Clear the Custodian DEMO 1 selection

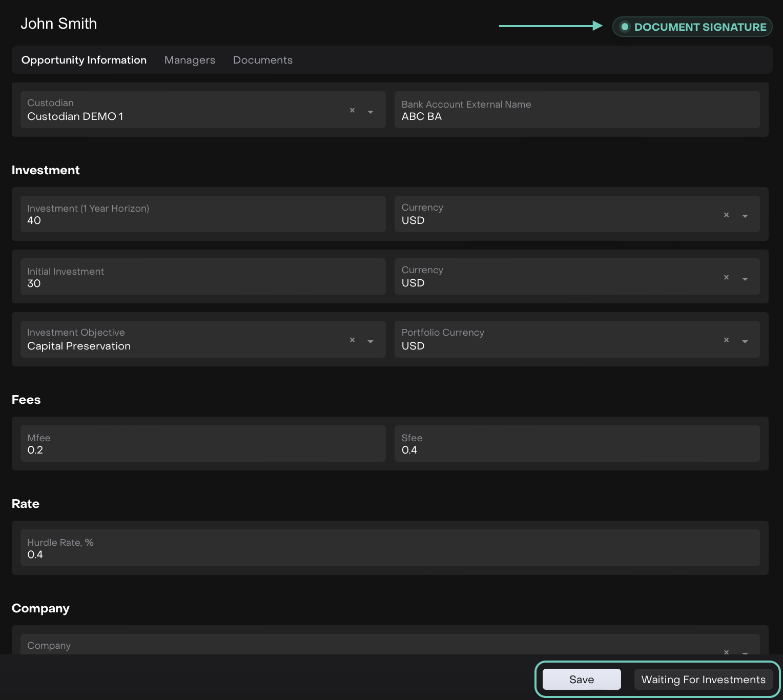pyautogui.click(x=352, y=110)
